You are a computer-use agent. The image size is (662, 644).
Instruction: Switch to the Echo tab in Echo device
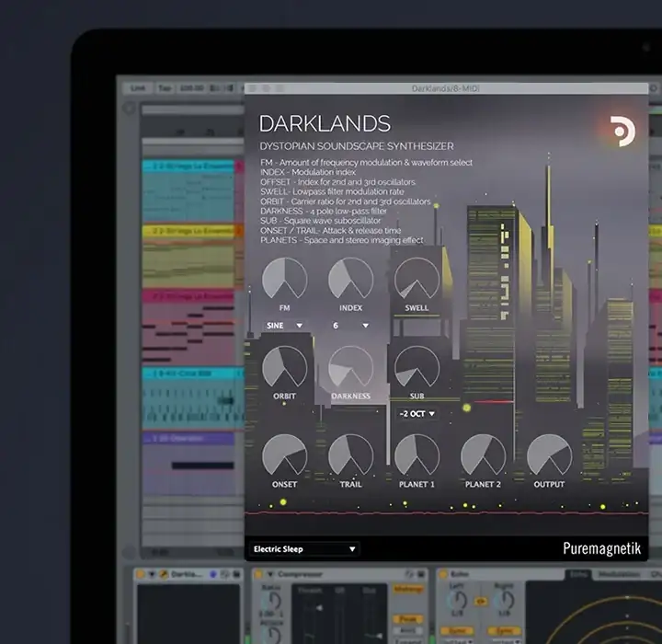click(580, 574)
